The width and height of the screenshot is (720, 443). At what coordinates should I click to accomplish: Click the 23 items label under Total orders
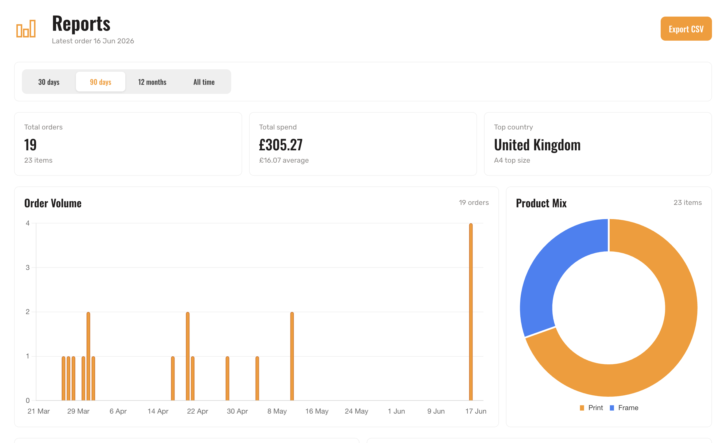coord(38,160)
